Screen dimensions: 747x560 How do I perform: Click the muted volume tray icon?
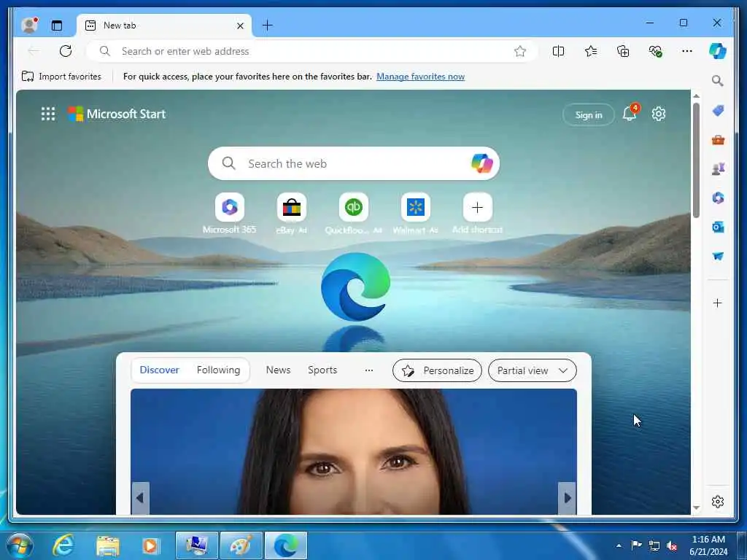(672, 546)
